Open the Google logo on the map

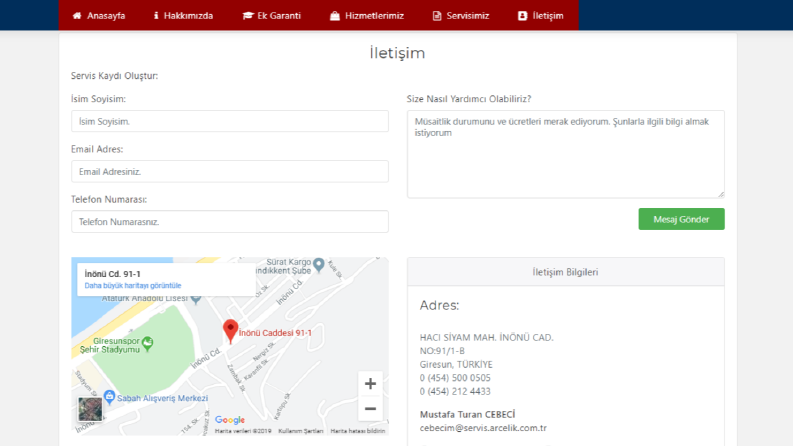(230, 420)
